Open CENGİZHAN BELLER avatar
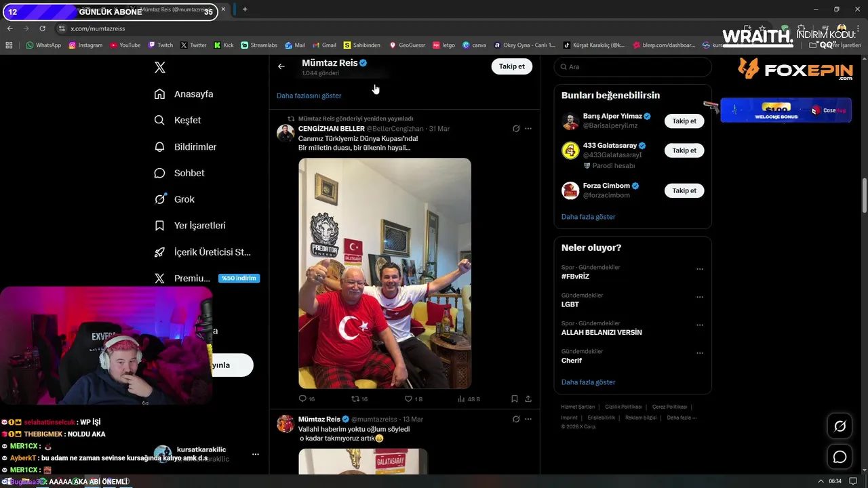This screenshot has width=868, height=488. [285, 133]
